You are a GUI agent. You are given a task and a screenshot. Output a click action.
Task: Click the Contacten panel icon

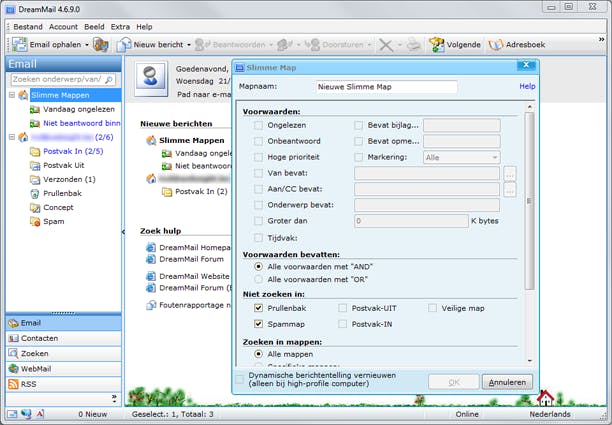[13, 338]
